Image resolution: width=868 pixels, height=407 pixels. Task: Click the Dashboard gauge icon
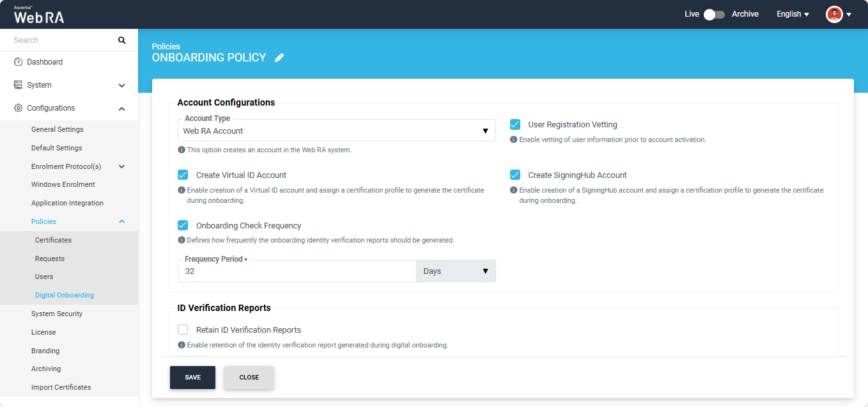coord(18,62)
